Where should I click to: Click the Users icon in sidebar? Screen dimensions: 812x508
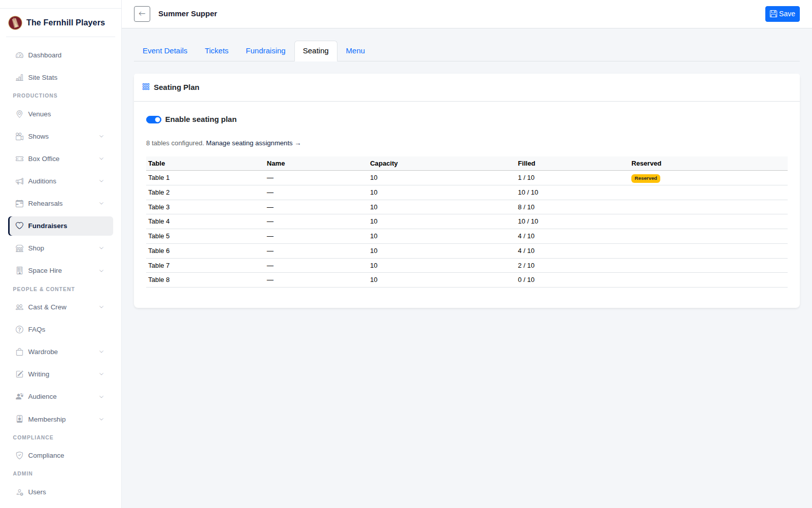pyautogui.click(x=19, y=492)
